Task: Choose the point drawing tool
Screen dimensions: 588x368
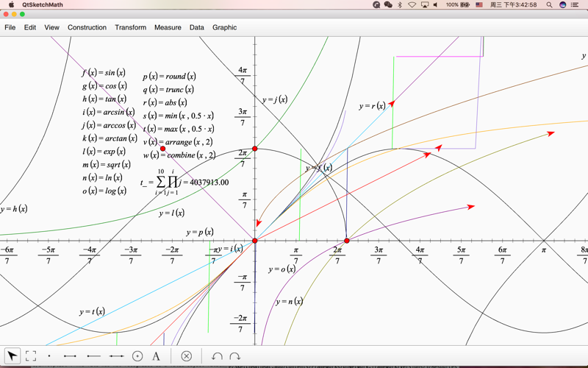Action: (x=49, y=356)
